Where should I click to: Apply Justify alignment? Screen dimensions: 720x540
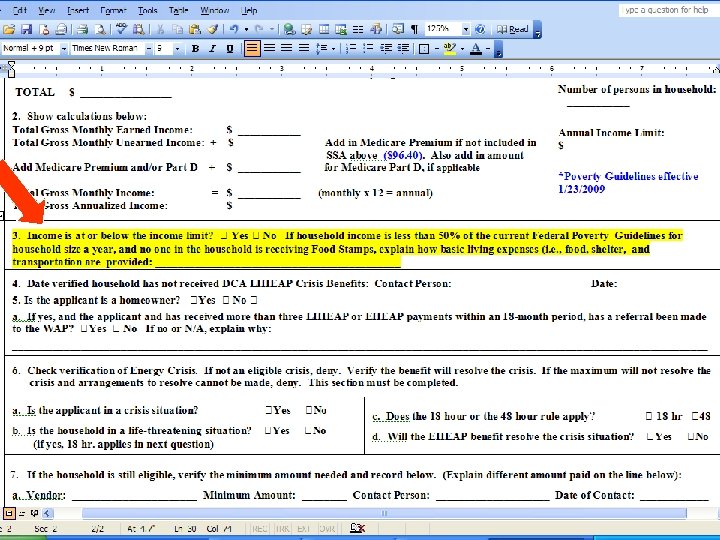click(304, 48)
